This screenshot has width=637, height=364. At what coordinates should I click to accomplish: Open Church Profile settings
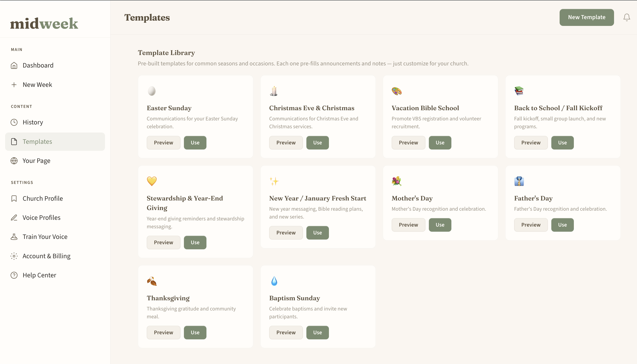click(55, 199)
